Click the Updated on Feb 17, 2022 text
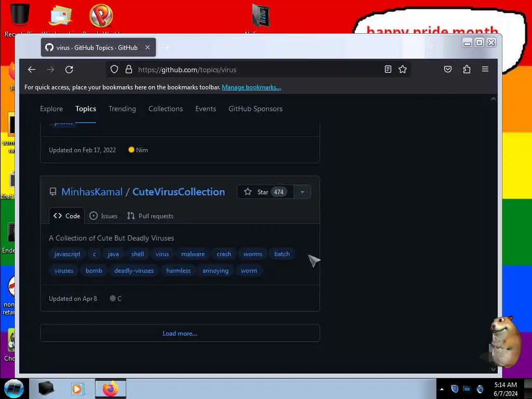 (82, 150)
